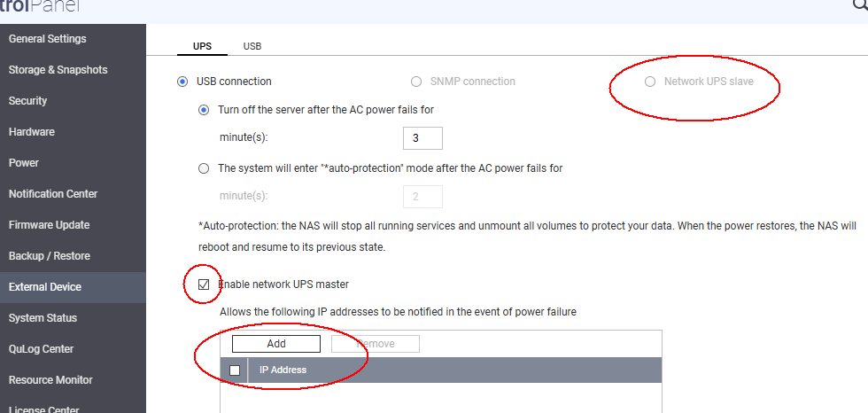The image size is (868, 413).
Task: Toggle Enable network UPS master checkbox
Action: 205,284
